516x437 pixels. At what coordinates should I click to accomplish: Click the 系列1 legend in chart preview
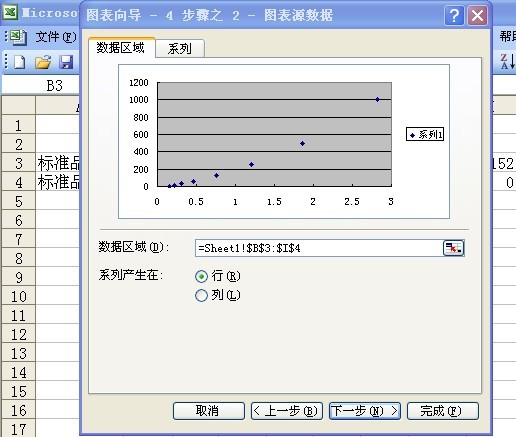click(425, 135)
